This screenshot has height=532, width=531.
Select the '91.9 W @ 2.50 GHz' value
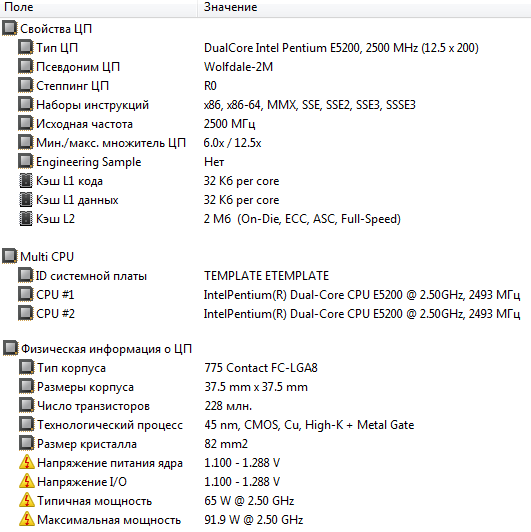[x=253, y=520]
